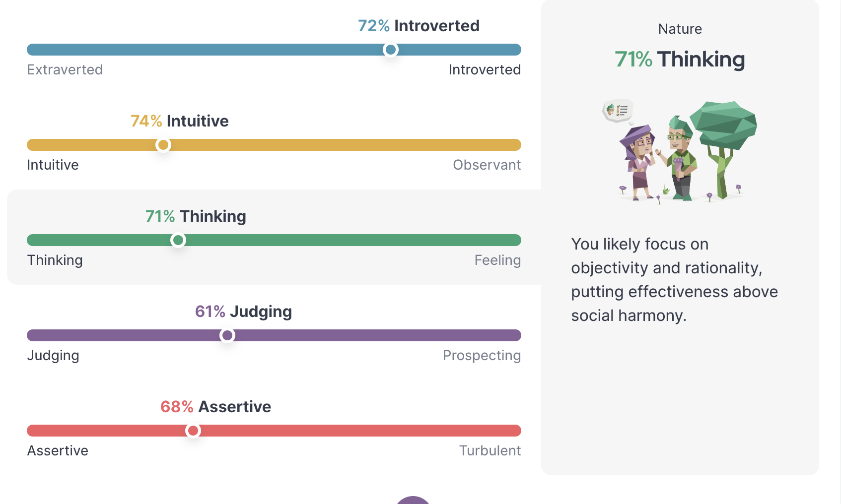Select the "72% Introverted" trait heading
Viewport: 841px width, 504px height.
click(x=419, y=26)
